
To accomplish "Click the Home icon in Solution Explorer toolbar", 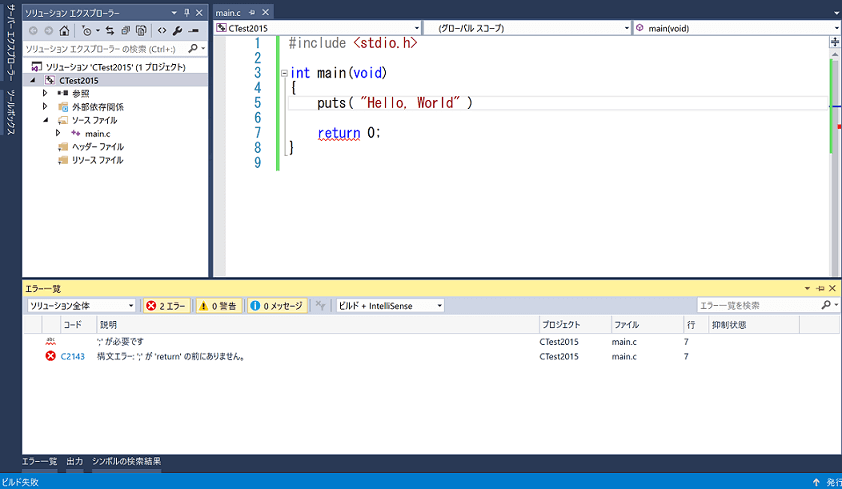I will 64,31.
